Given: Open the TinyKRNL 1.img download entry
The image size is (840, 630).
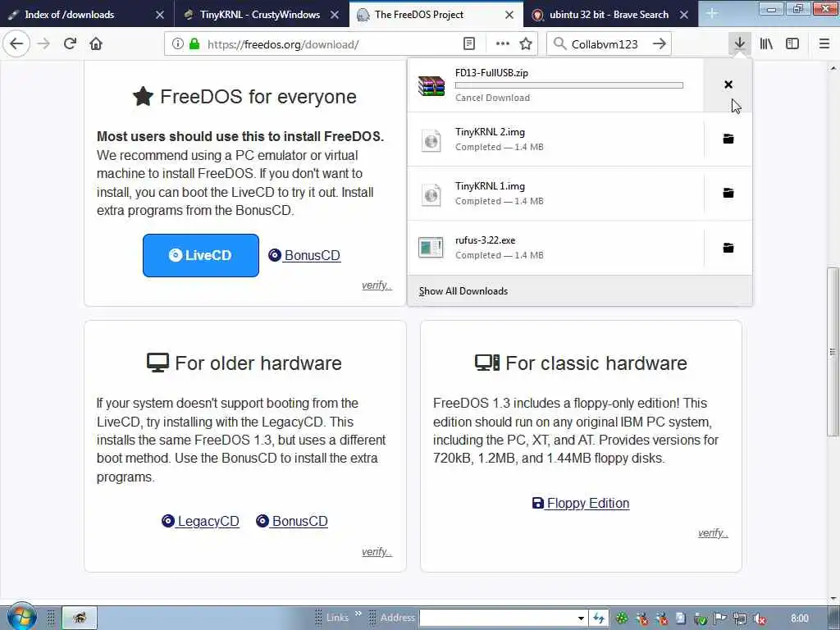Looking at the screenshot, I should [x=555, y=194].
